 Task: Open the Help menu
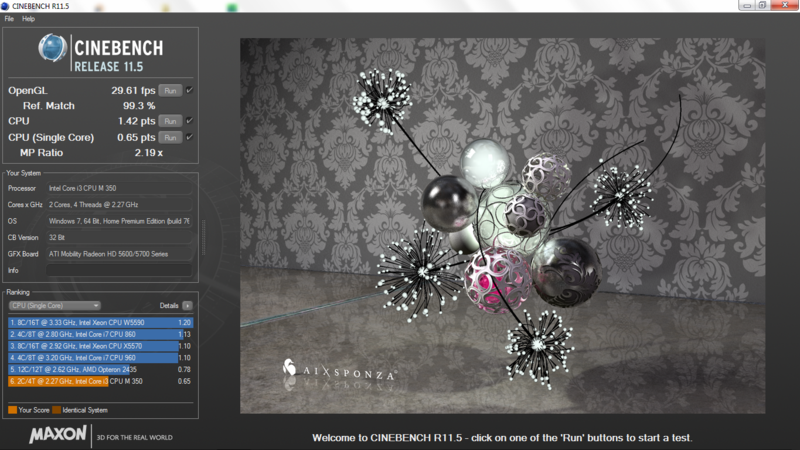point(29,19)
